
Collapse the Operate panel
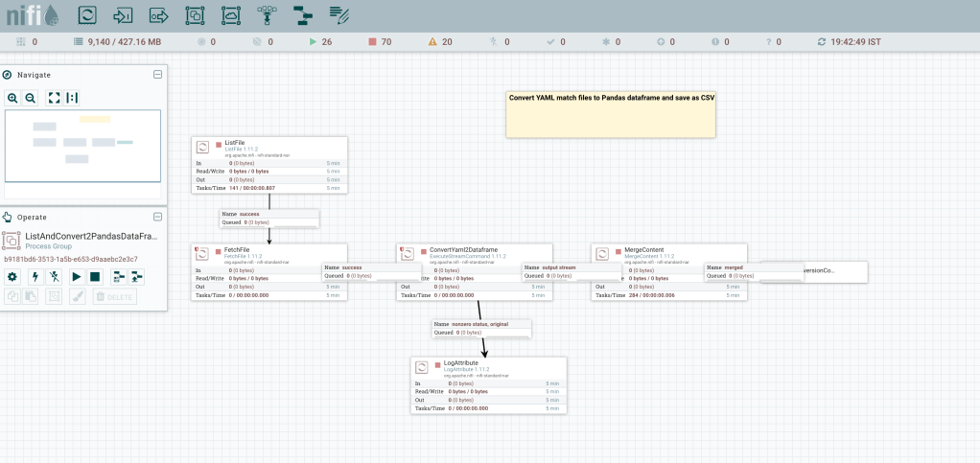tap(157, 217)
